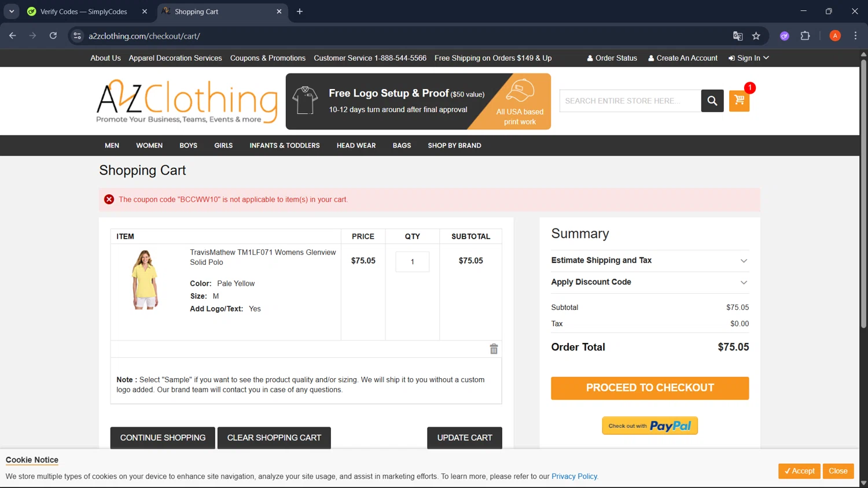Open a new browser tab

tap(300, 12)
